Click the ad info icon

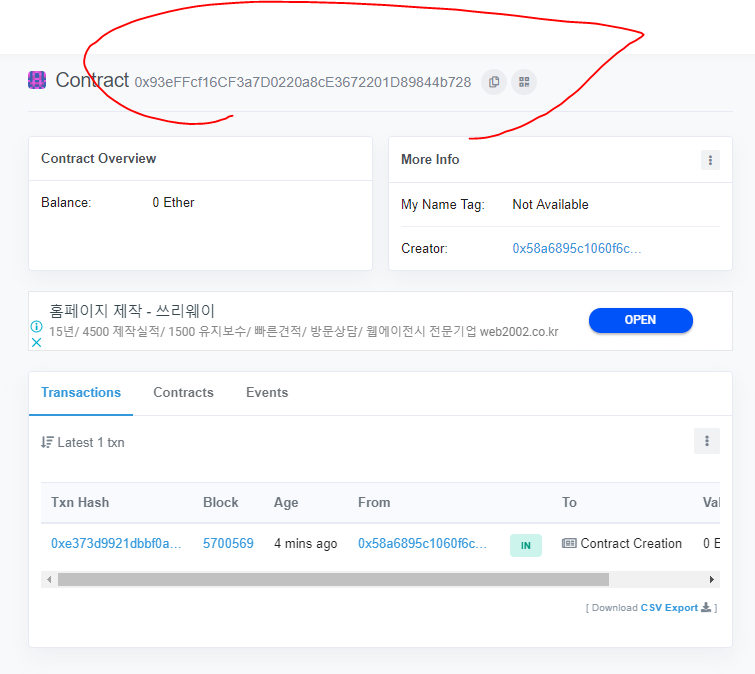36,326
